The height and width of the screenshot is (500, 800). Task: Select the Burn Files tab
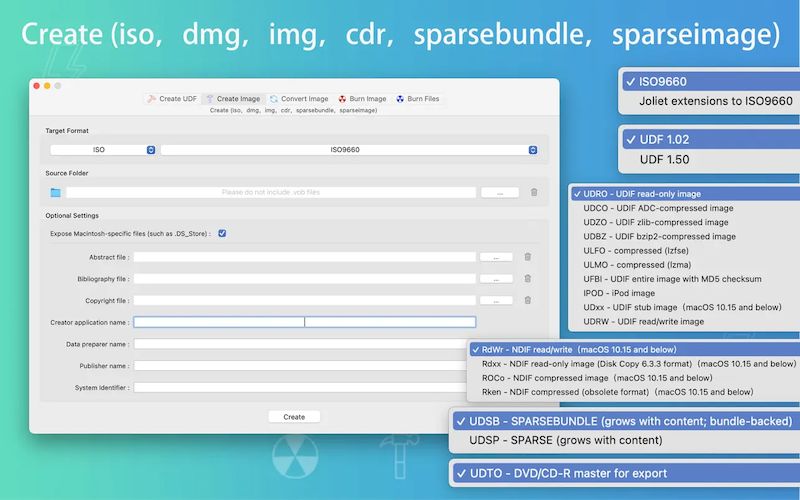click(417, 99)
